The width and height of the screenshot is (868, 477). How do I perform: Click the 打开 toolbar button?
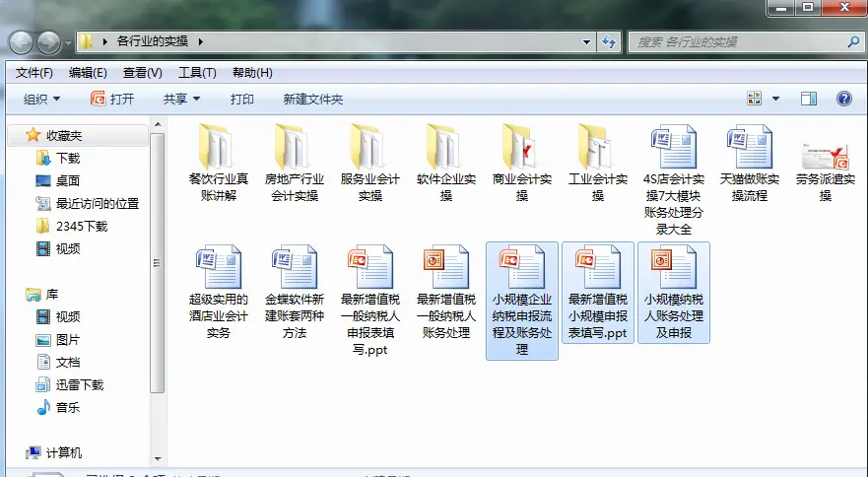point(112,100)
